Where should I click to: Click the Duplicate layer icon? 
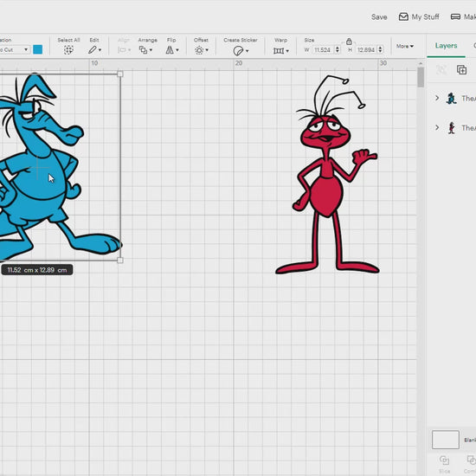coord(462,69)
